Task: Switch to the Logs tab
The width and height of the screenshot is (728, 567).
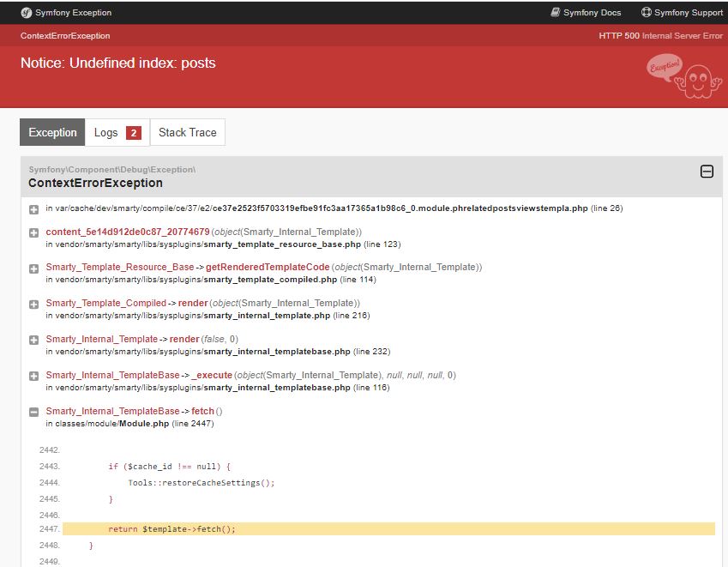Action: click(x=117, y=132)
